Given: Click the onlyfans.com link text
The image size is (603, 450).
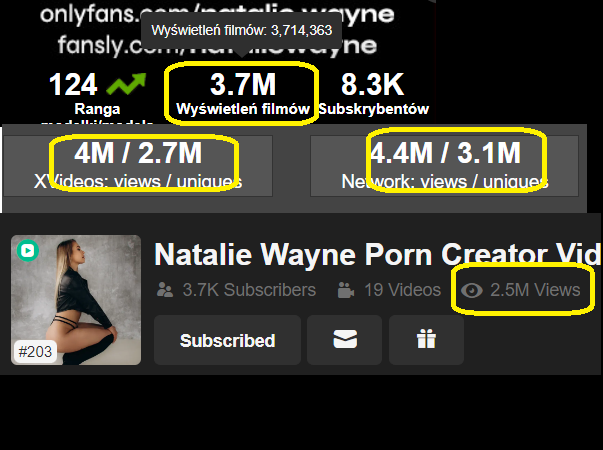Looking at the screenshot, I should 217,14.
